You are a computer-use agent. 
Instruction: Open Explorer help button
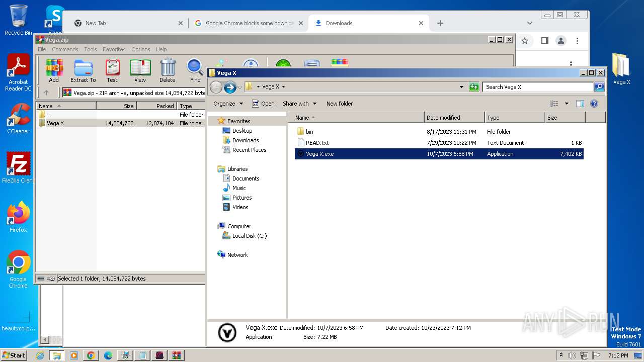pos(594,104)
